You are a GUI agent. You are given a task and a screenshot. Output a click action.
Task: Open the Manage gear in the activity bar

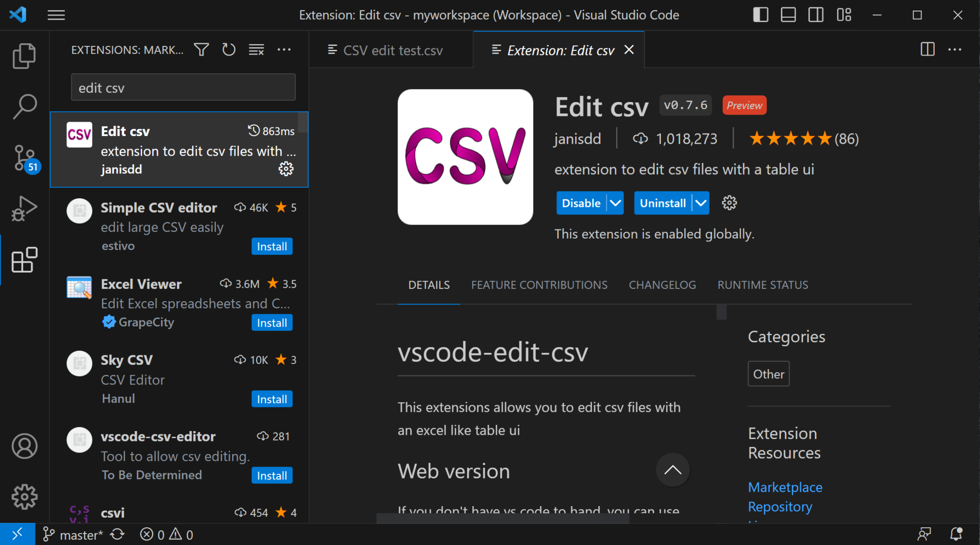tap(24, 497)
